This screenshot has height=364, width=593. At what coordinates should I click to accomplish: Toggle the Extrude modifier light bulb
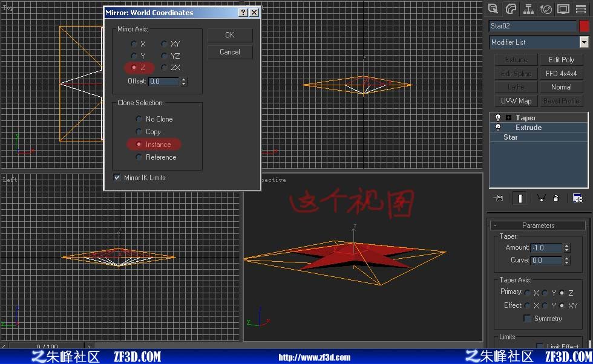click(497, 128)
